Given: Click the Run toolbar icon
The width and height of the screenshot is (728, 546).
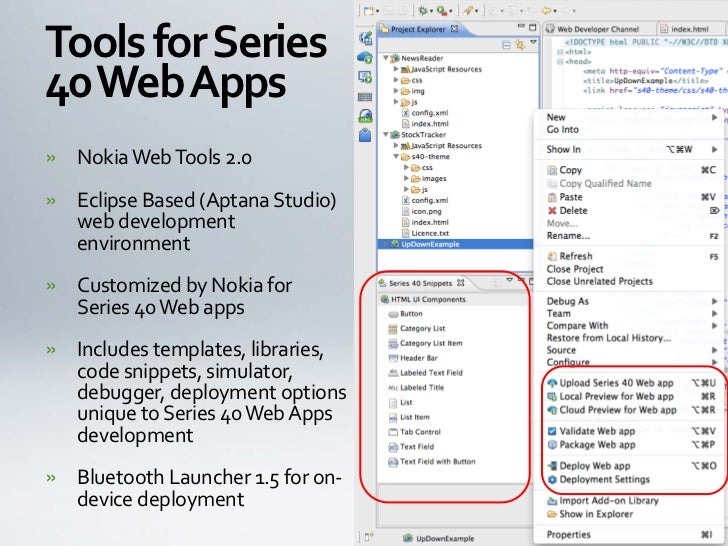Looking at the screenshot, I should click(442, 10).
